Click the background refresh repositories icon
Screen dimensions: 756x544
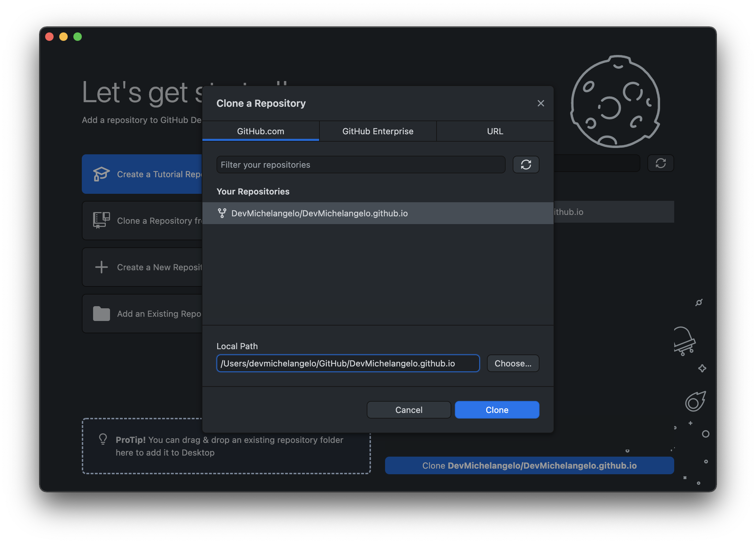(660, 163)
